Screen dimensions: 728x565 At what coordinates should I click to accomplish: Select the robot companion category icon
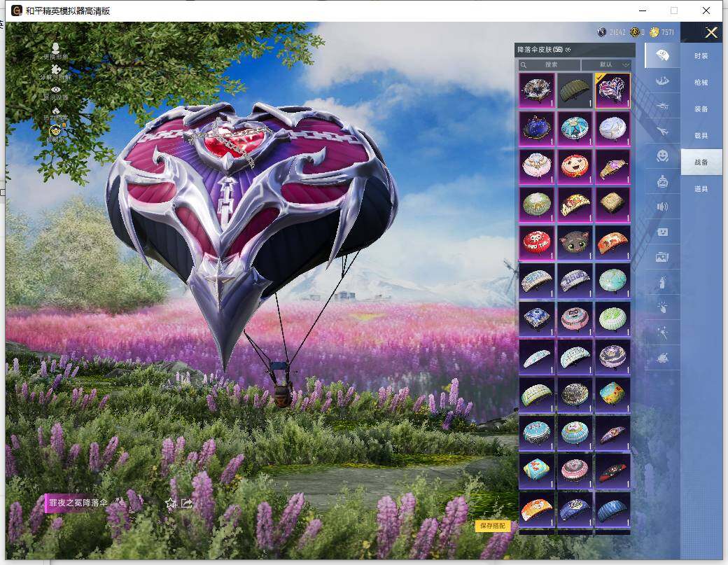coord(662,181)
